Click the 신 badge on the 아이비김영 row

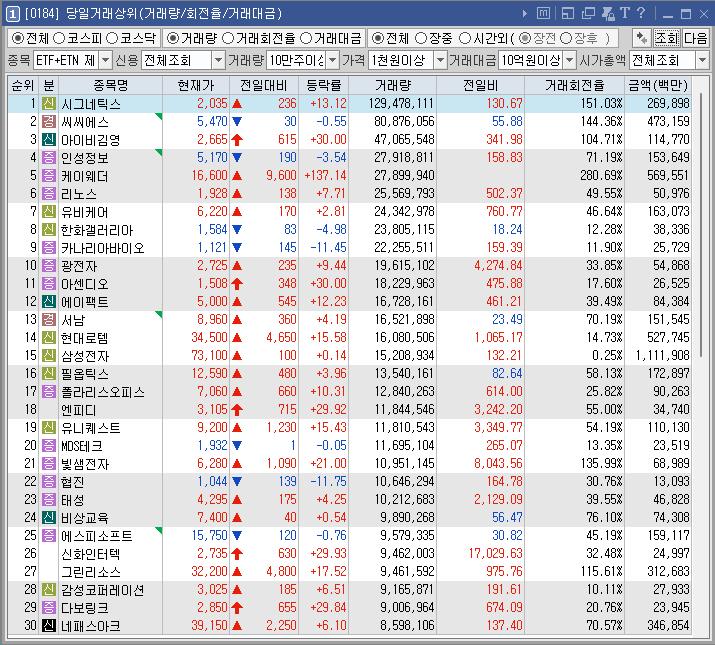coord(49,140)
